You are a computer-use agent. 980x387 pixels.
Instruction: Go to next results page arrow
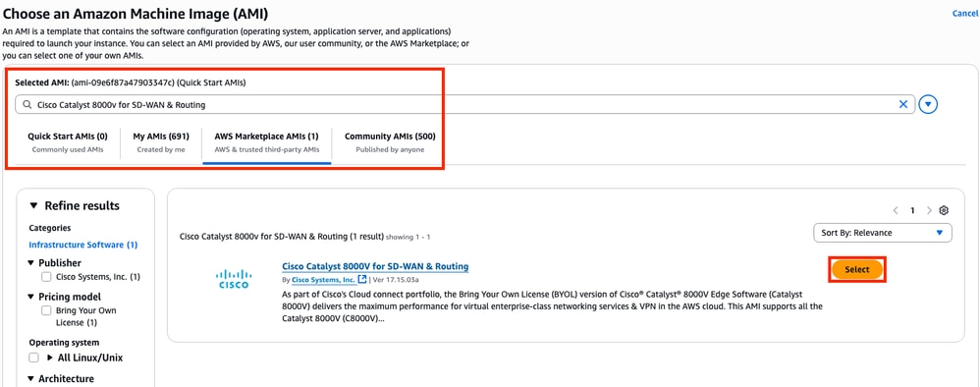929,210
